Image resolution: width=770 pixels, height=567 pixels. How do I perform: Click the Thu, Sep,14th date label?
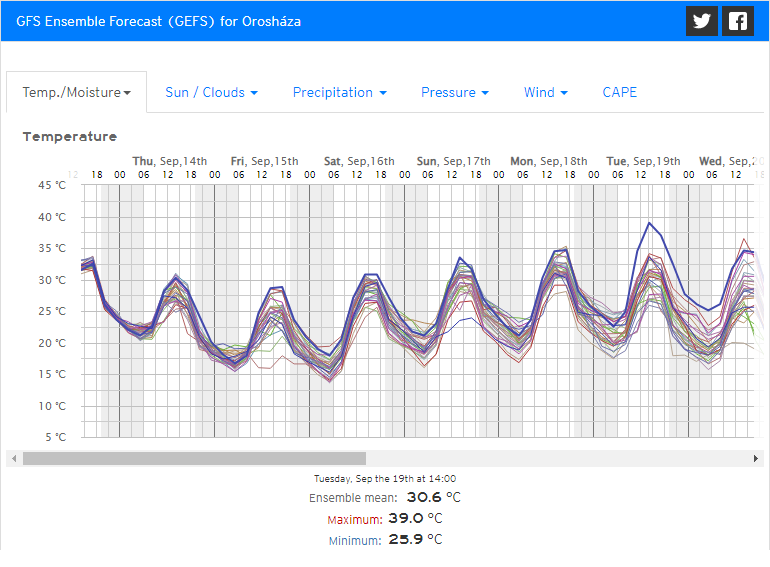point(170,161)
